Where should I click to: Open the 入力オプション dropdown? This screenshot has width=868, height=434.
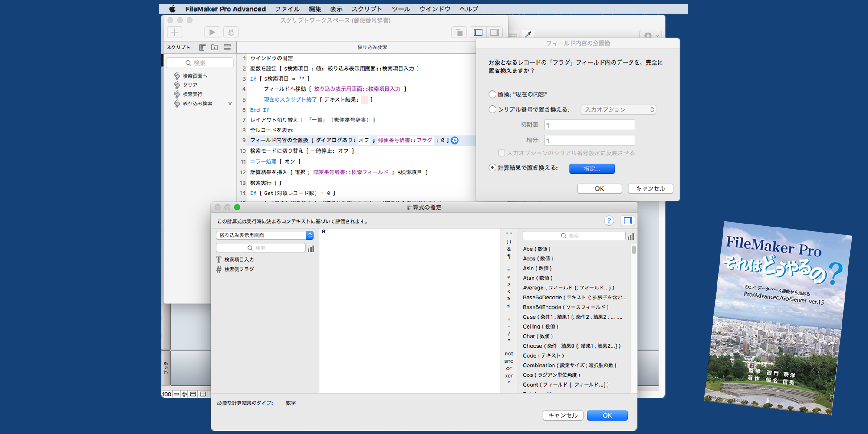click(x=618, y=109)
